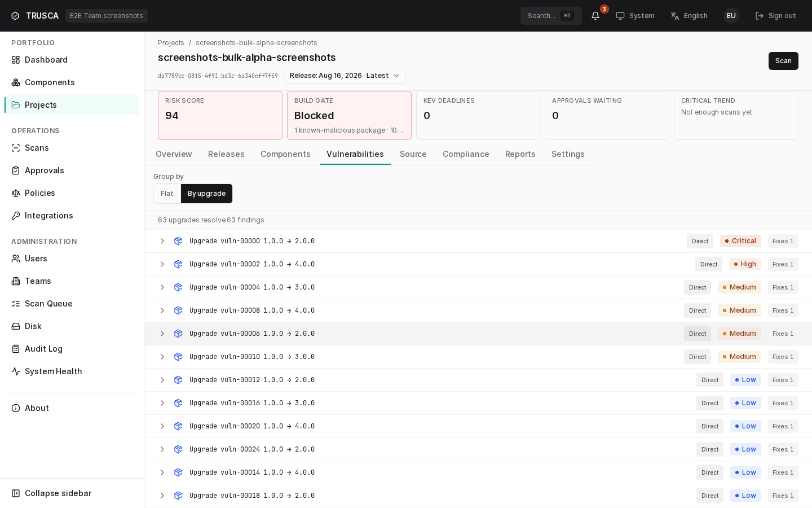The image size is (812, 508).
Task: Click the '63 upgrades resolve 63 findings' text
Action: [x=211, y=220]
